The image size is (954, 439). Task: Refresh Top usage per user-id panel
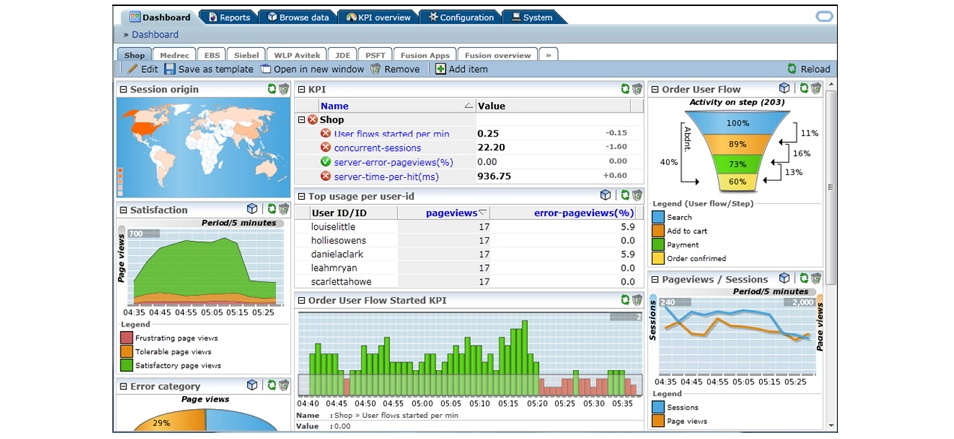(x=625, y=195)
